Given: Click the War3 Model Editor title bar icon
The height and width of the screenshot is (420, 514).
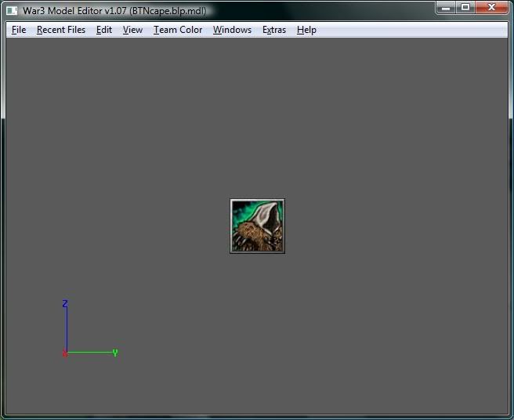Looking at the screenshot, I should 12,11.
